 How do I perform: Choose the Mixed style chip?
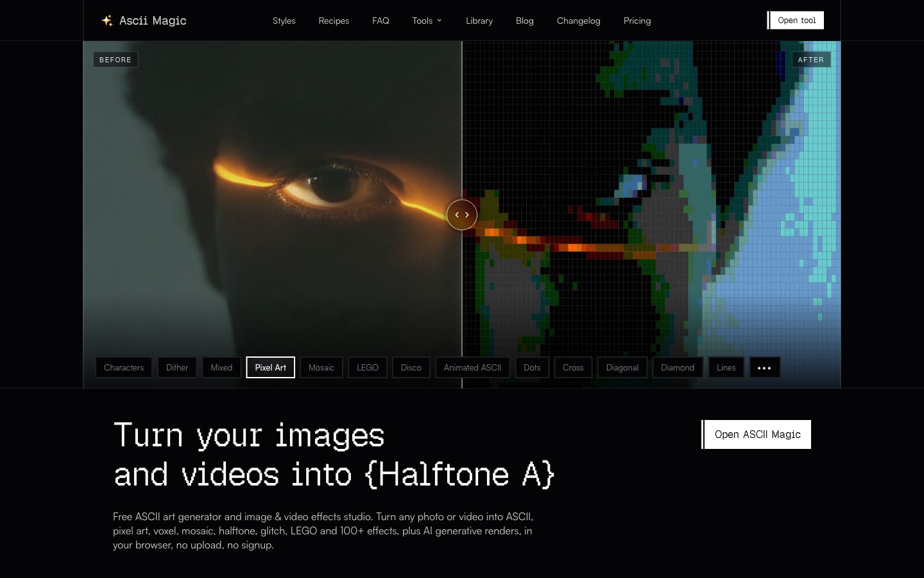click(x=221, y=367)
